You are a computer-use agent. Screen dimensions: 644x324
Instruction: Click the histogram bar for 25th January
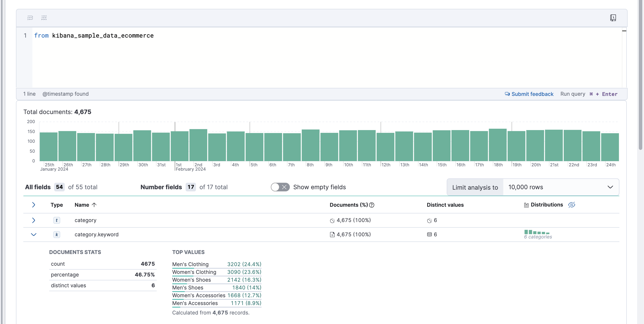pyautogui.click(x=49, y=146)
